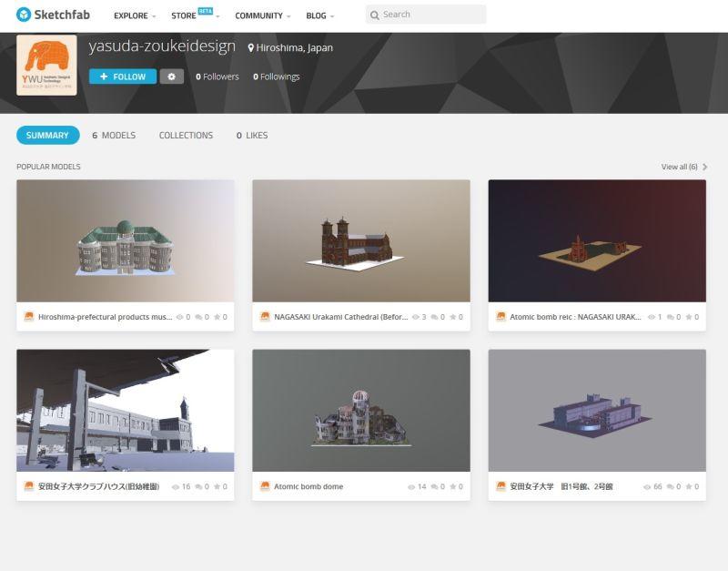Click views eye on NAGASAKI Urakami Cathedral card
The width and height of the screenshot is (728, 571).
point(416,317)
